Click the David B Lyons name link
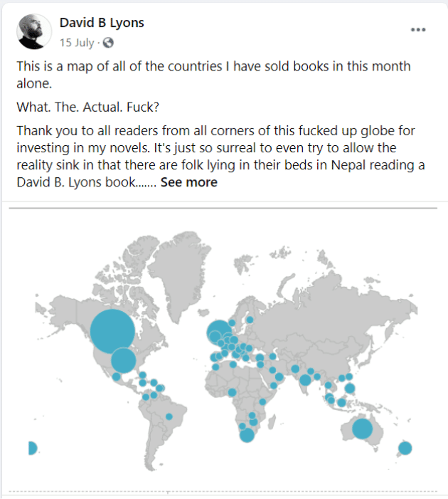 point(102,23)
